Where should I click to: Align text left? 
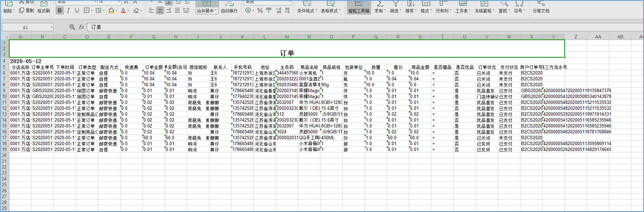click(x=151, y=11)
